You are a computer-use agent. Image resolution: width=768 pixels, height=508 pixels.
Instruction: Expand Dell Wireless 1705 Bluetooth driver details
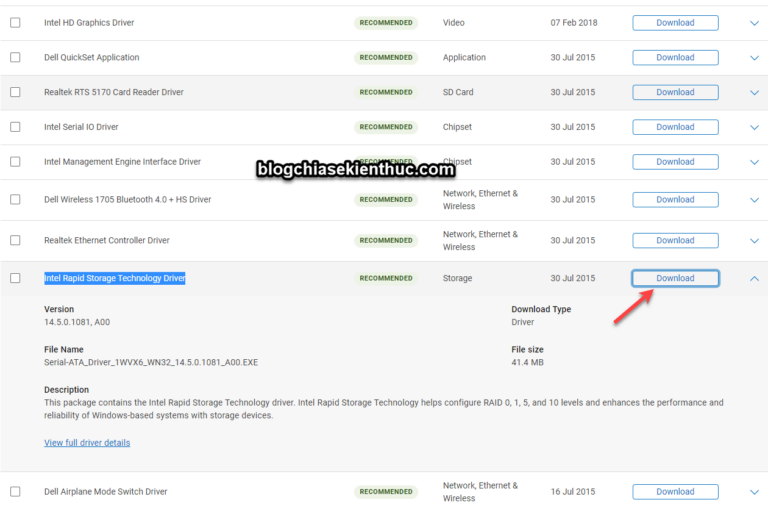(x=754, y=200)
